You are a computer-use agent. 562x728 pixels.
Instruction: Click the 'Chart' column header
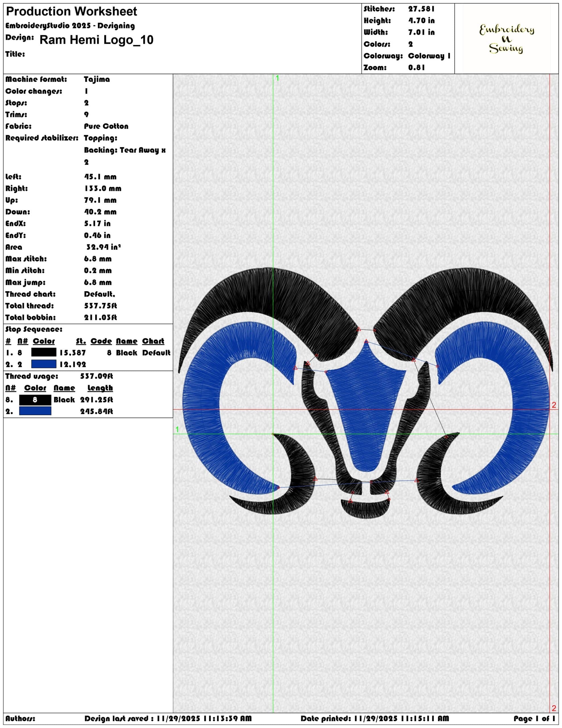coord(153,341)
